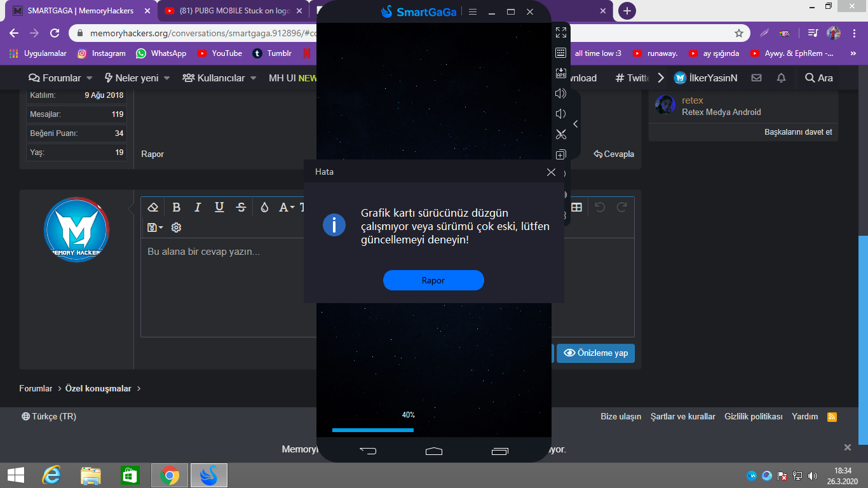Toggle strikethrough formatting in reply editor
Viewport: 868px width, 488px height.
(241, 207)
